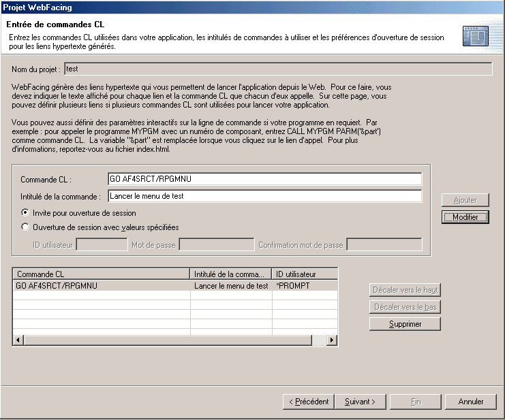Click the ID utilisateur column header

pyautogui.click(x=305, y=274)
